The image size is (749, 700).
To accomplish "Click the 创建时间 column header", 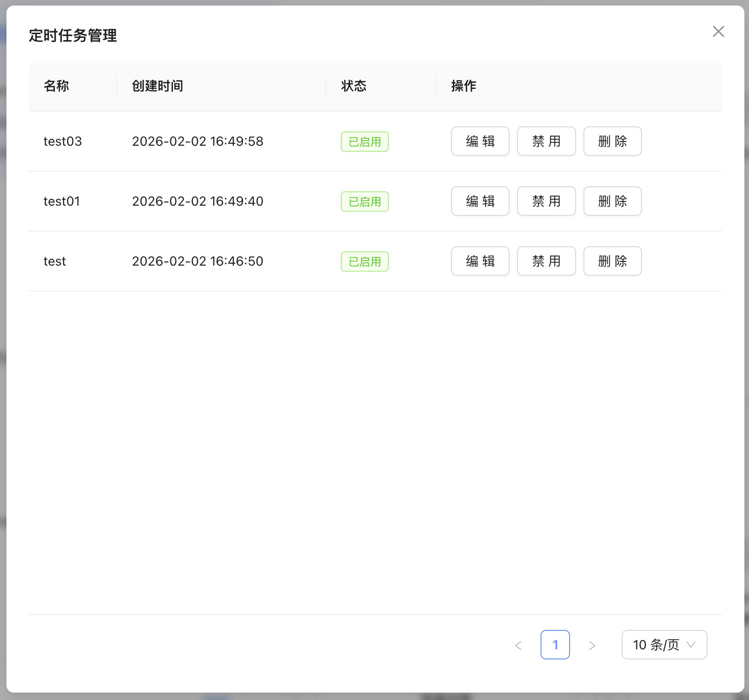I will [158, 86].
